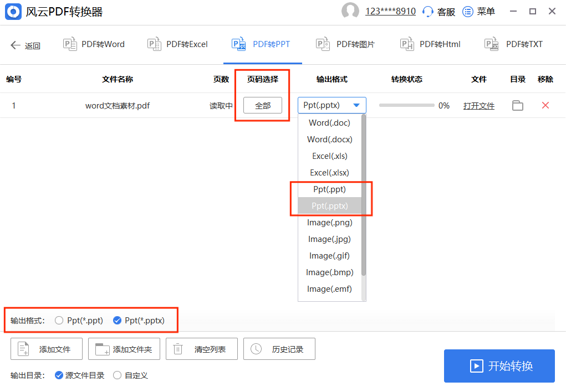
Task: Click the 风云PDF转换器 app logo
Action: 13,12
